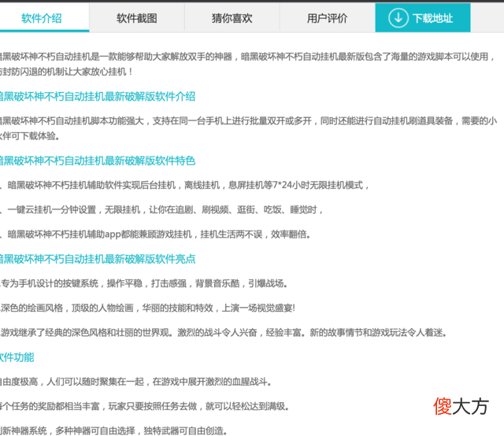This screenshot has width=504, height=436.
Task: Show the 用户评价 tab
Action: (328, 18)
